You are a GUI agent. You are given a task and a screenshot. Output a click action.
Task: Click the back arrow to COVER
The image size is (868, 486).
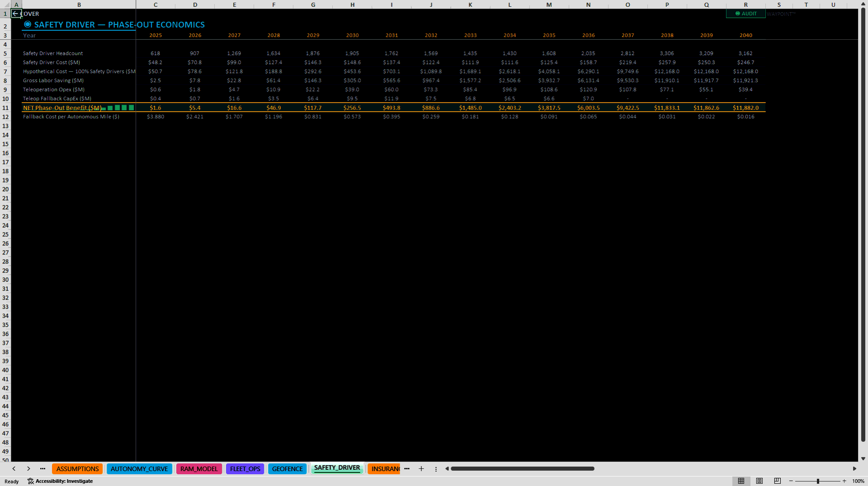[x=15, y=14]
